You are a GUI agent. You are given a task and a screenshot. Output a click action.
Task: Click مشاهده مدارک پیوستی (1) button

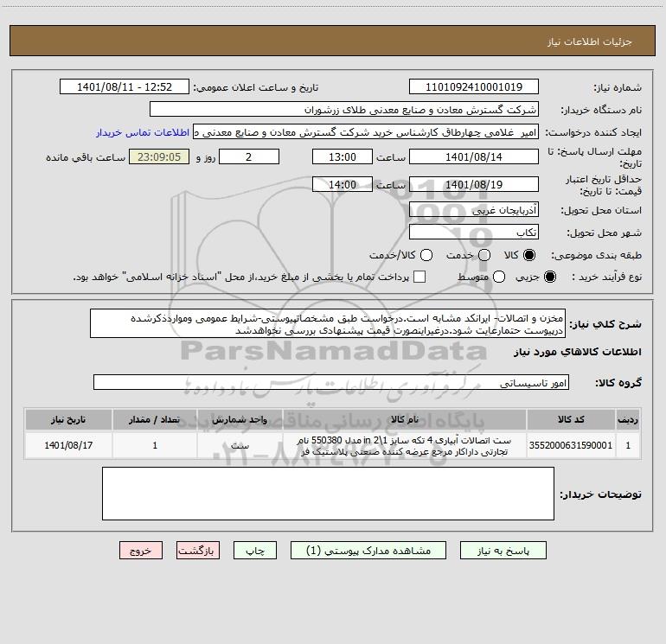[x=368, y=550]
